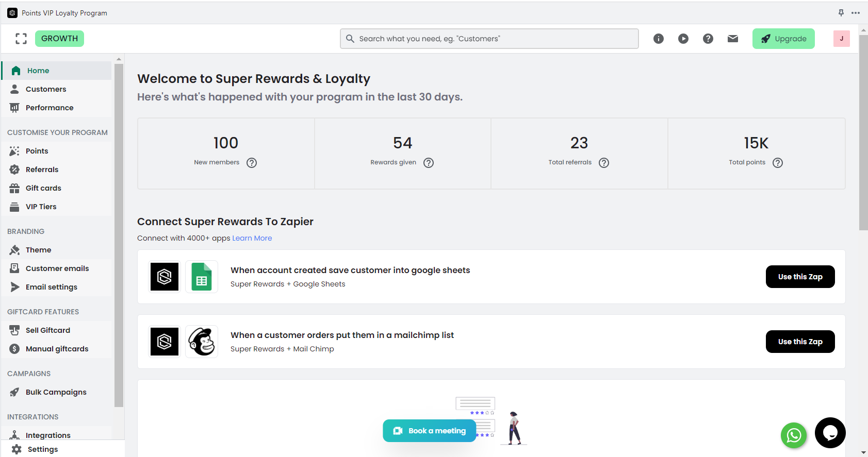Use the Google Sheets Zap
Image resolution: width=868 pixels, height=457 pixels.
[800, 277]
